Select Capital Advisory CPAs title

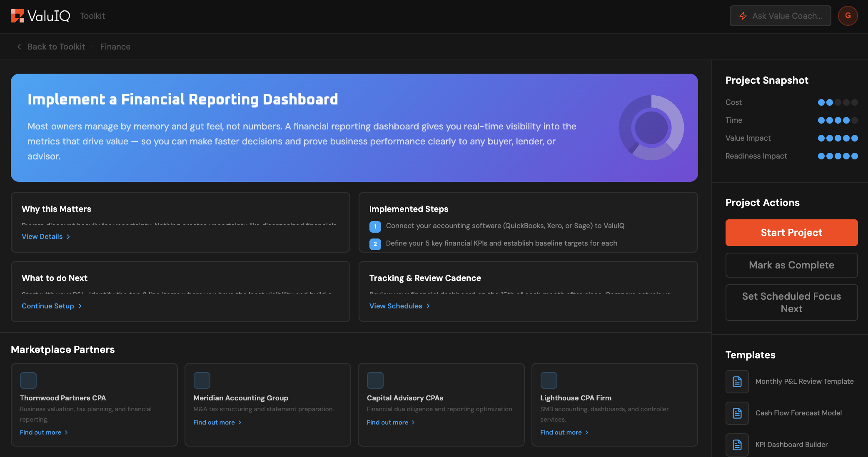(405, 398)
